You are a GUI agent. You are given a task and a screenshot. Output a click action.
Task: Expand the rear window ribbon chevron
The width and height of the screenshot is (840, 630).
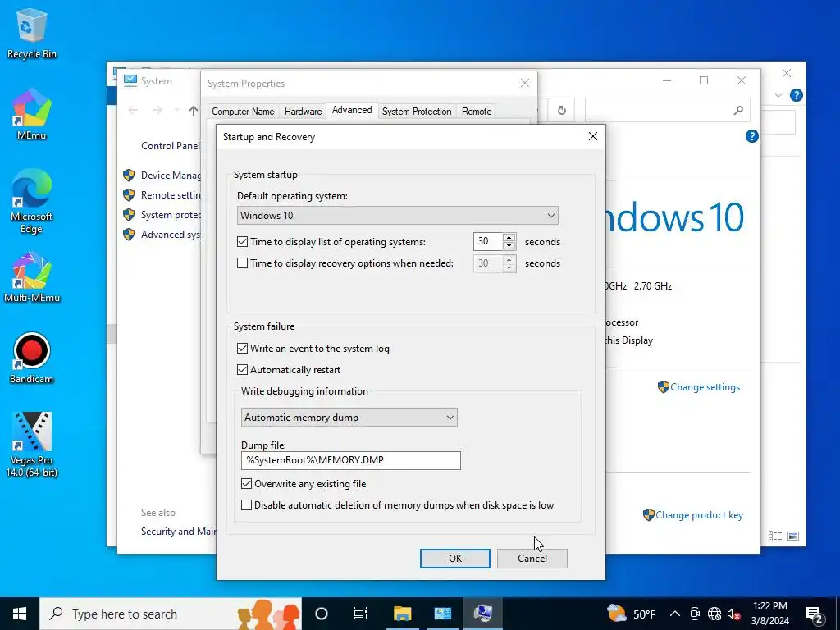(778, 95)
